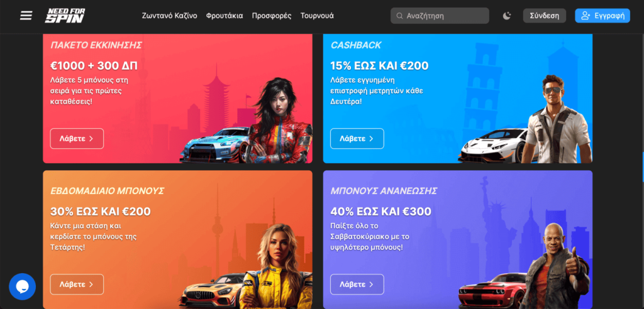Image resolution: width=644 pixels, height=309 pixels.
Task: Go to Φρουτάκια section
Action: (x=225, y=16)
